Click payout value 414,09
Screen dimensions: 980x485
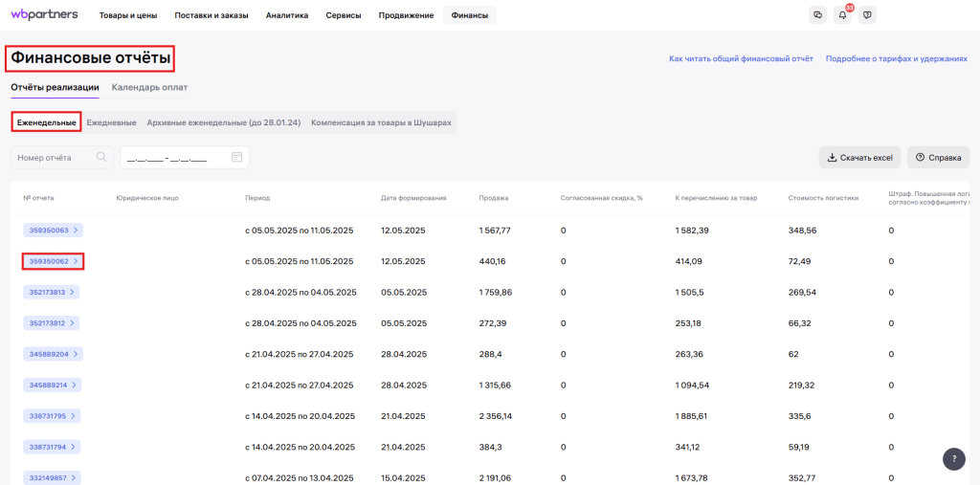(688, 261)
